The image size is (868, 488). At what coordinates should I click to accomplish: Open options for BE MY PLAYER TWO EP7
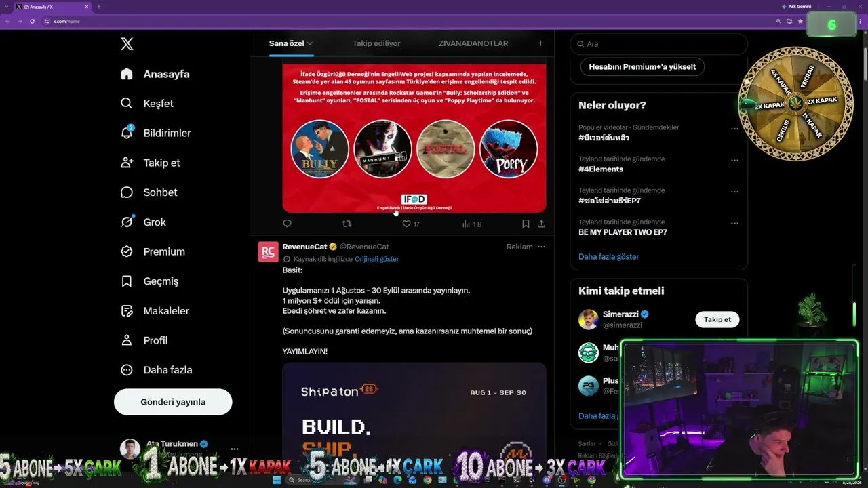pyautogui.click(x=734, y=223)
